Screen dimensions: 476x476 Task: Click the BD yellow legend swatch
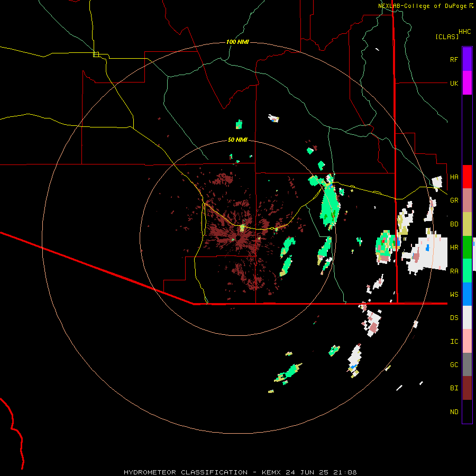pyautogui.click(x=467, y=224)
